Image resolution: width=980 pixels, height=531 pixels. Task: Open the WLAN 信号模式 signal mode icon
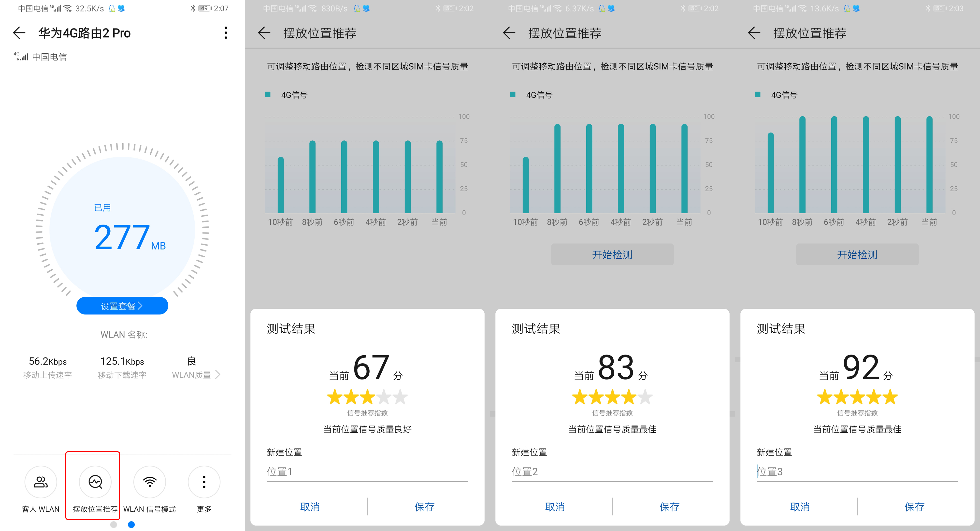149,482
